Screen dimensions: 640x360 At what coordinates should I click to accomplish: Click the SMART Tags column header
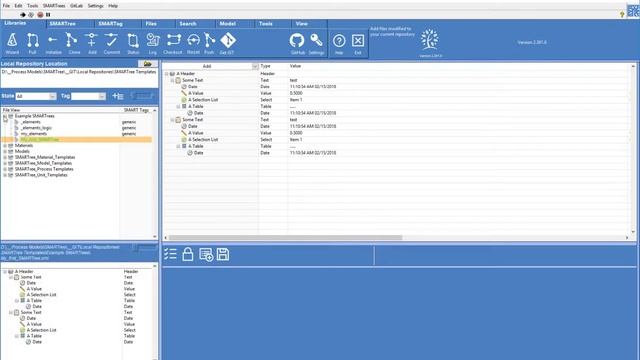136,110
